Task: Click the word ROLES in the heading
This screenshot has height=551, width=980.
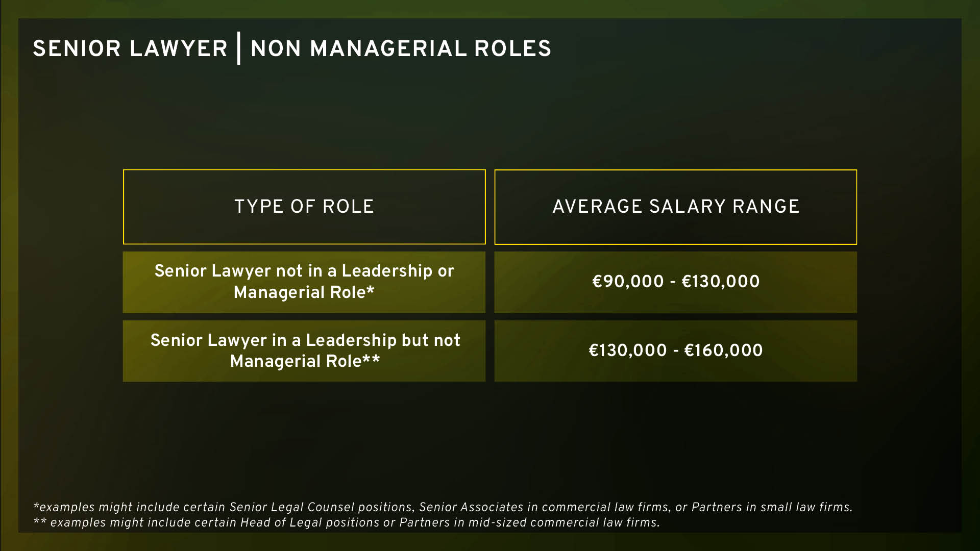Action: (x=512, y=49)
